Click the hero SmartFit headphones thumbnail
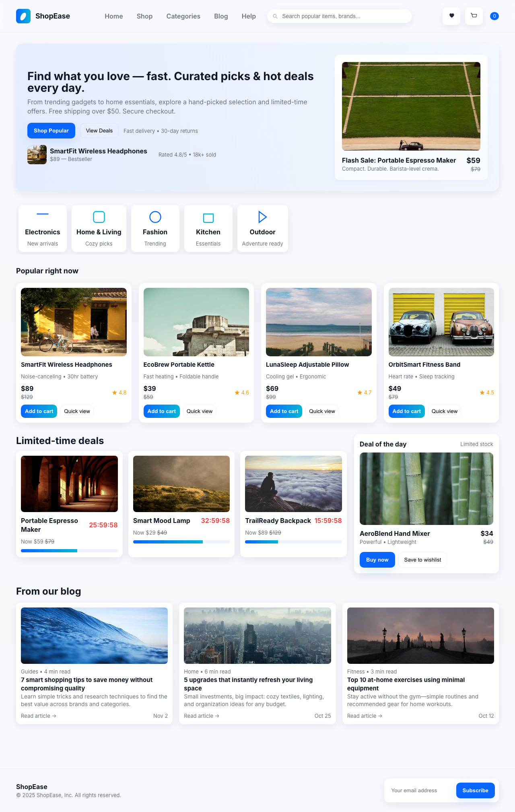Viewport: 515px width, 812px height. point(37,155)
